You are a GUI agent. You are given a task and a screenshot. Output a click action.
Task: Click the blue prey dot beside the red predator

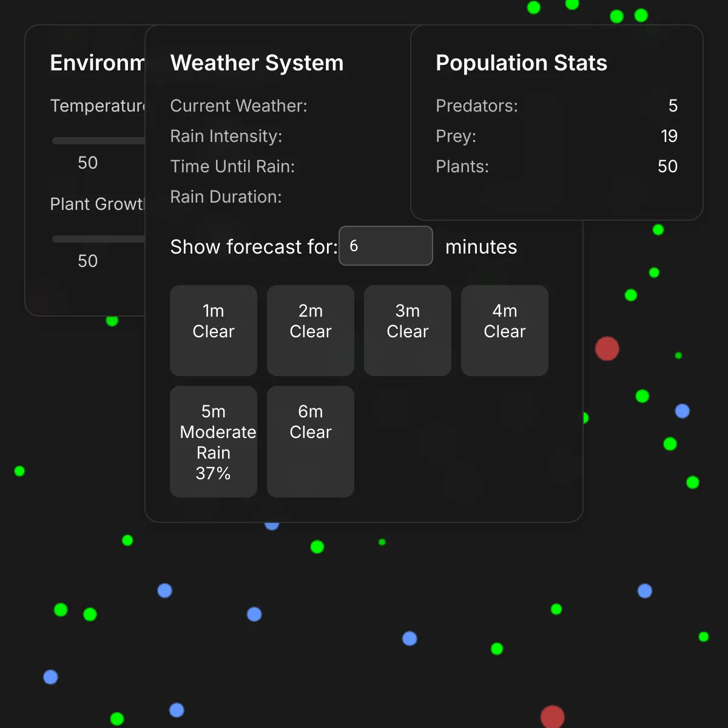tap(682, 411)
